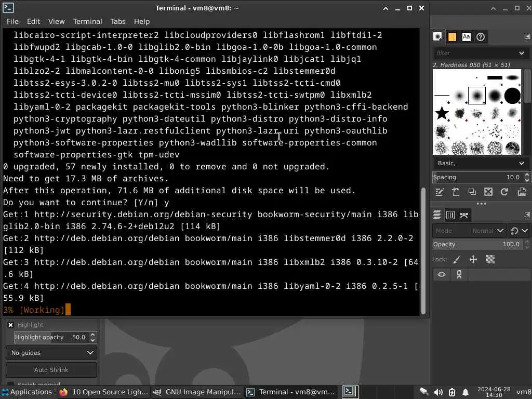This screenshot has height=399, width=532.
Task: Open the network connection tray icon
Action: tap(424, 392)
